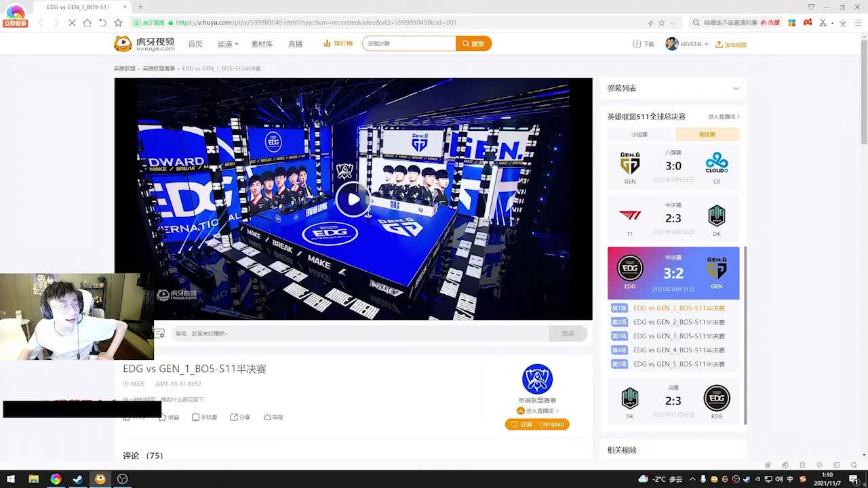Open EDG vs GEN_4_BO5-S11半决赛 video
This screenshot has width=868, height=488.
point(679,350)
